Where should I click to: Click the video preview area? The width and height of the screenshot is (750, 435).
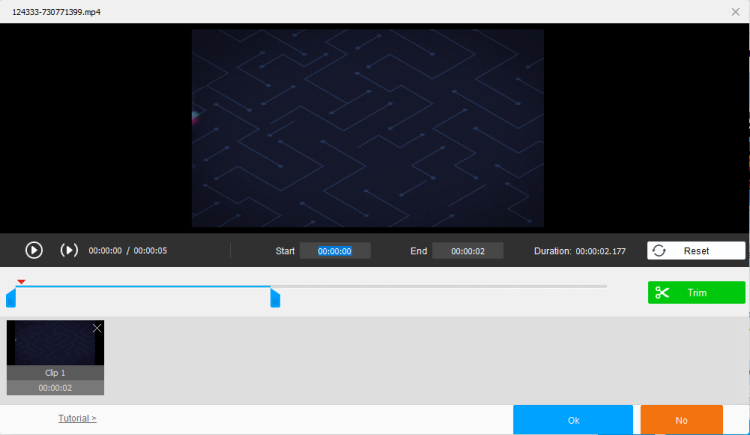pos(368,128)
